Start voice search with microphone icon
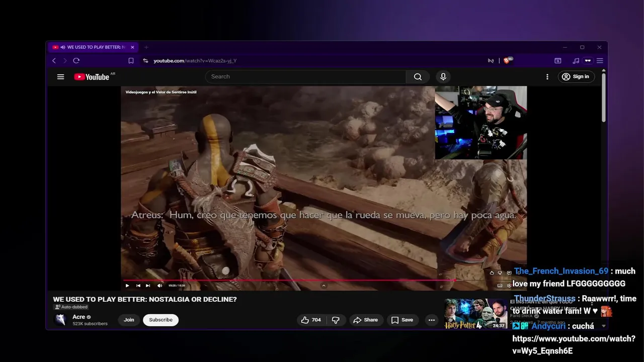The image size is (644, 362). (443, 76)
